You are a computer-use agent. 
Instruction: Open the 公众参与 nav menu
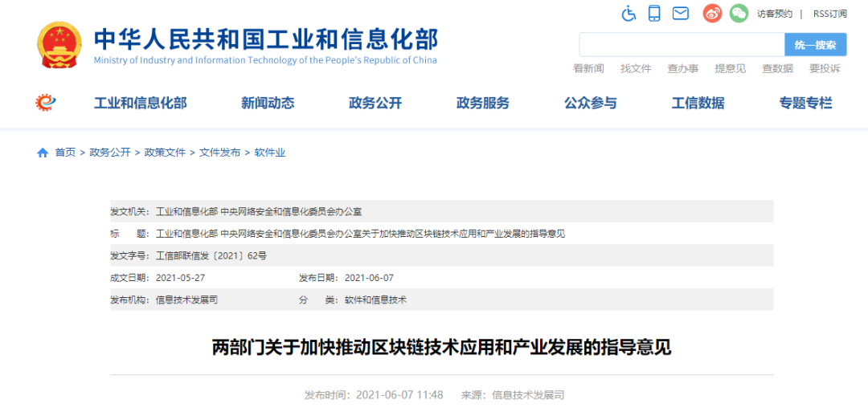pos(591,103)
